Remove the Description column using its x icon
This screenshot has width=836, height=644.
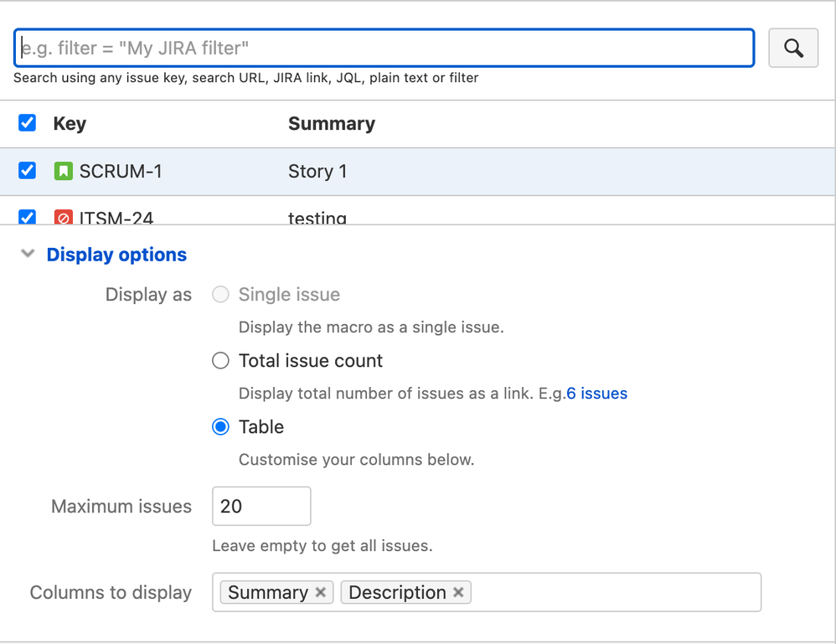[x=458, y=592]
